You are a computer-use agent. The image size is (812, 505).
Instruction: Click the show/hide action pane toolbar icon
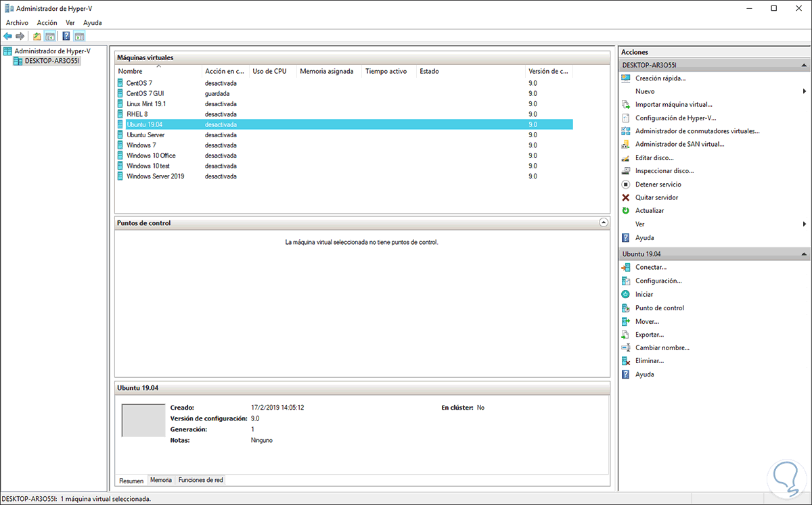click(x=80, y=36)
